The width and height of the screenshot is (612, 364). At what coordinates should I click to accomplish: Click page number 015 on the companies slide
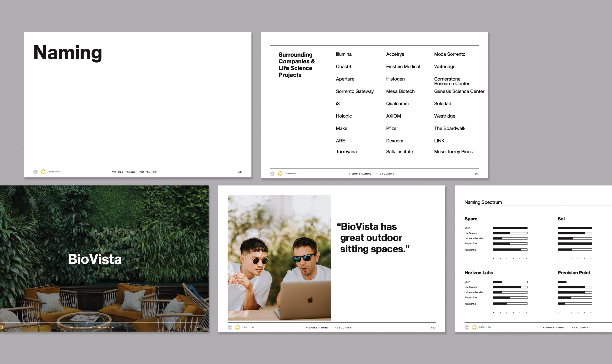pos(477,174)
